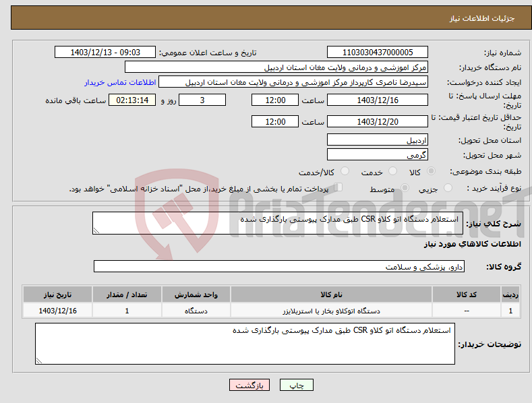Click the remaining days field showing 3

[x=202, y=100]
